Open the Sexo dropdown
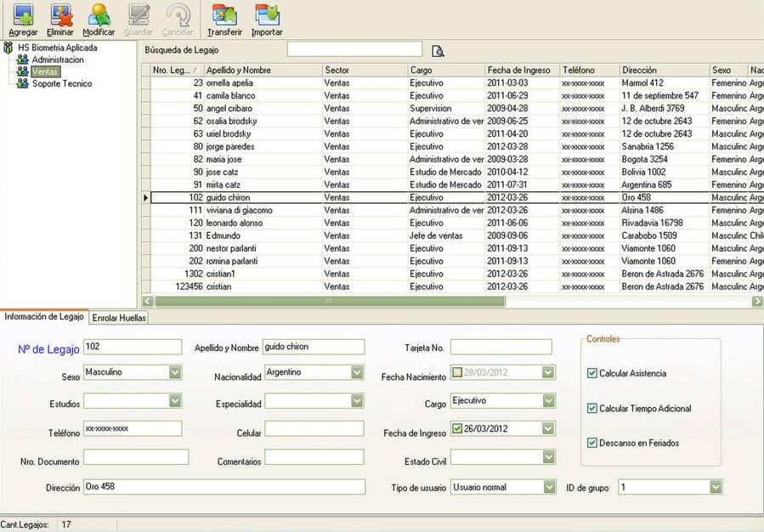 (175, 372)
